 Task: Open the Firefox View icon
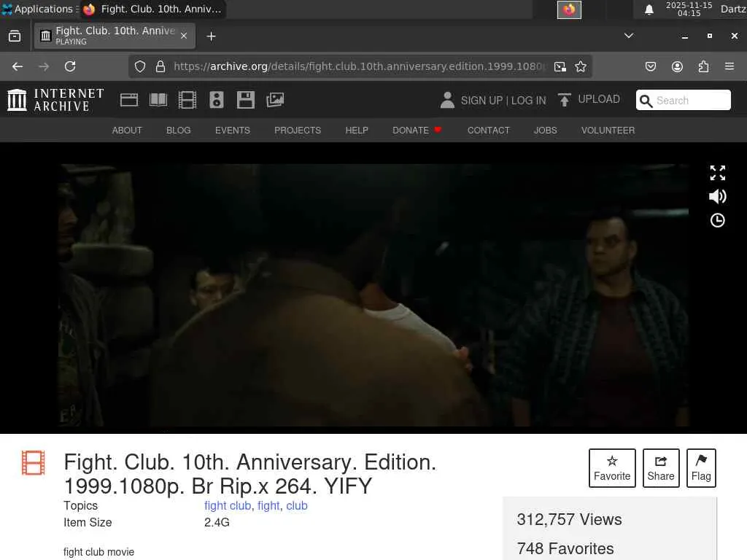(x=15, y=36)
